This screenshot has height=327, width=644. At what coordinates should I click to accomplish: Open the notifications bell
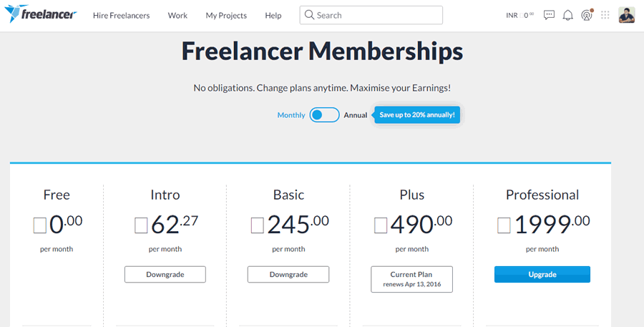(567, 15)
